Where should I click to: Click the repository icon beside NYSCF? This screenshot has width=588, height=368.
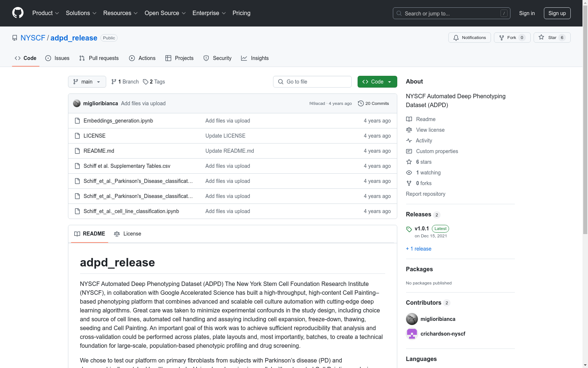[x=15, y=38]
